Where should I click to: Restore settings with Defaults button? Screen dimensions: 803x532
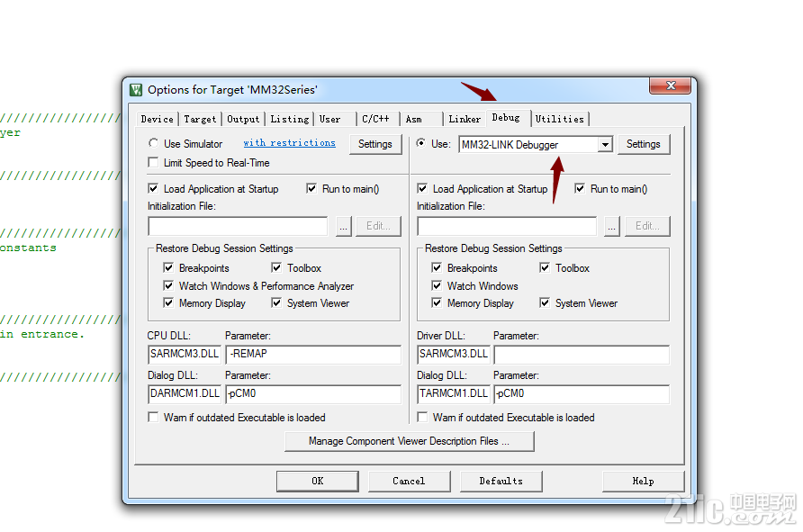pos(501,482)
